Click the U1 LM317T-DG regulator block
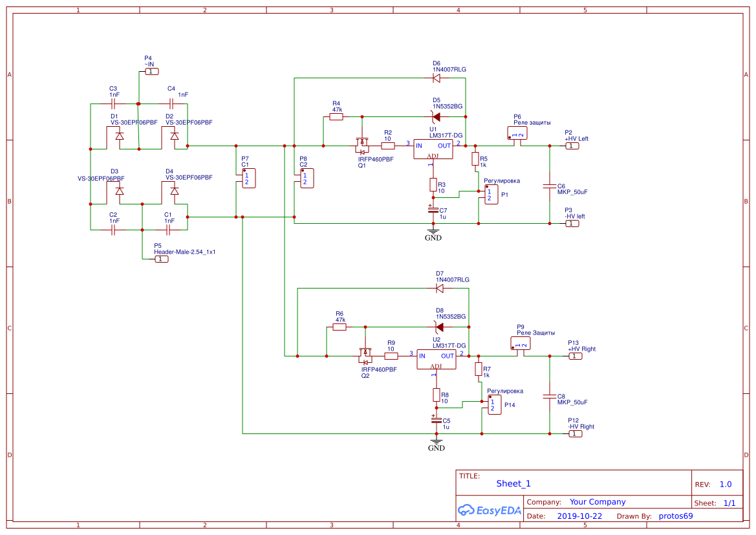Image resolution: width=756 pixels, height=535 pixels. [x=433, y=149]
